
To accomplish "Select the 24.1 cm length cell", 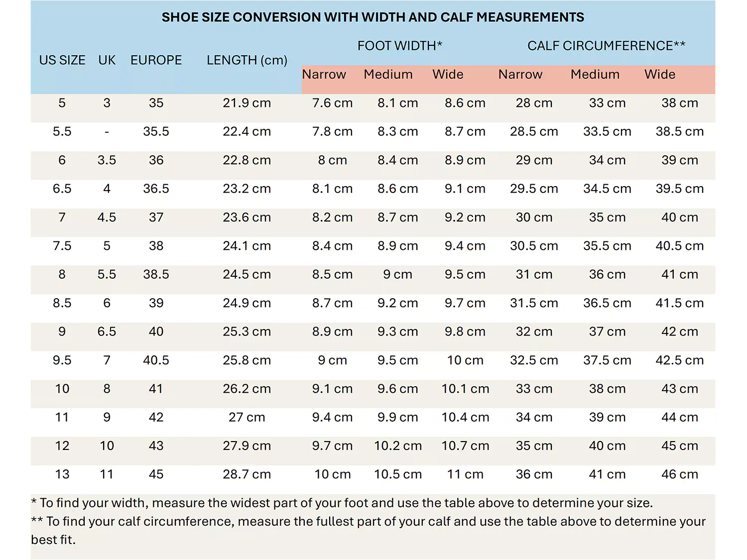I will pyautogui.click(x=247, y=246).
